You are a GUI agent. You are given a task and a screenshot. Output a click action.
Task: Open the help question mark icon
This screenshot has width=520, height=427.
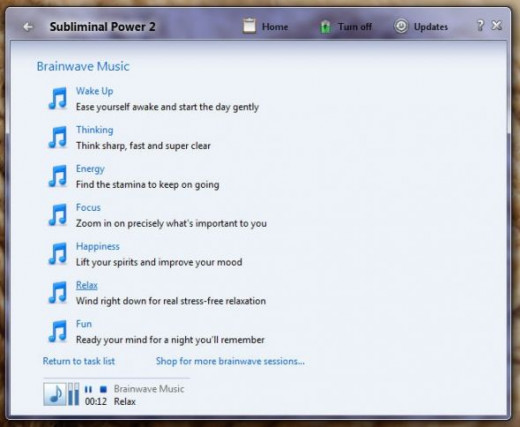pyautogui.click(x=480, y=26)
